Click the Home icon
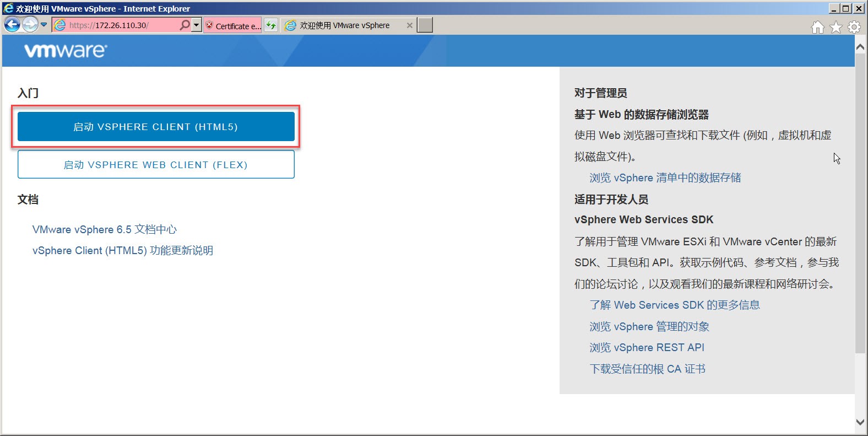Image resolution: width=868 pixels, height=436 pixels. (x=818, y=27)
